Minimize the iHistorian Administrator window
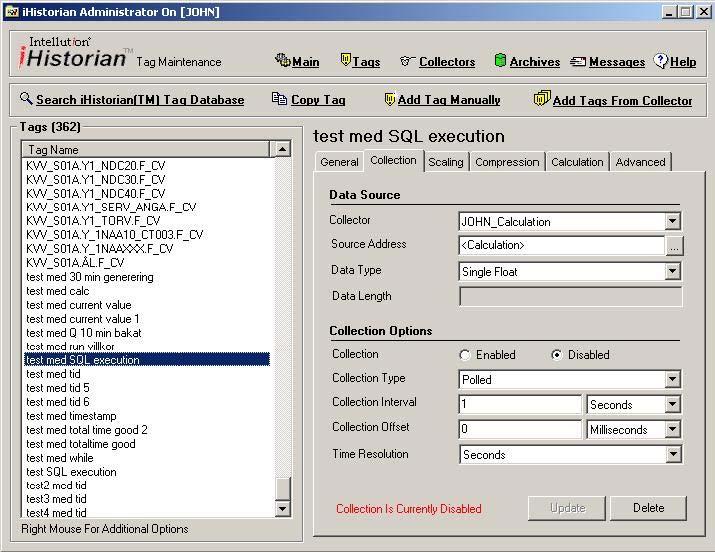The image size is (715, 552). [669, 12]
